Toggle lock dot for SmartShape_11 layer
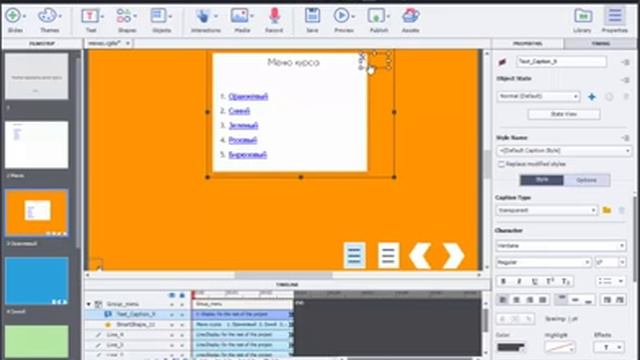 point(182,325)
